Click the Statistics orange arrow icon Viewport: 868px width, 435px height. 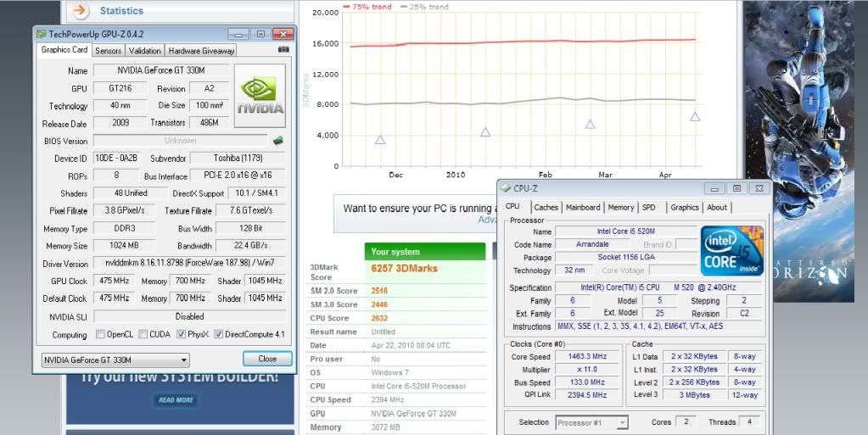click(79, 11)
